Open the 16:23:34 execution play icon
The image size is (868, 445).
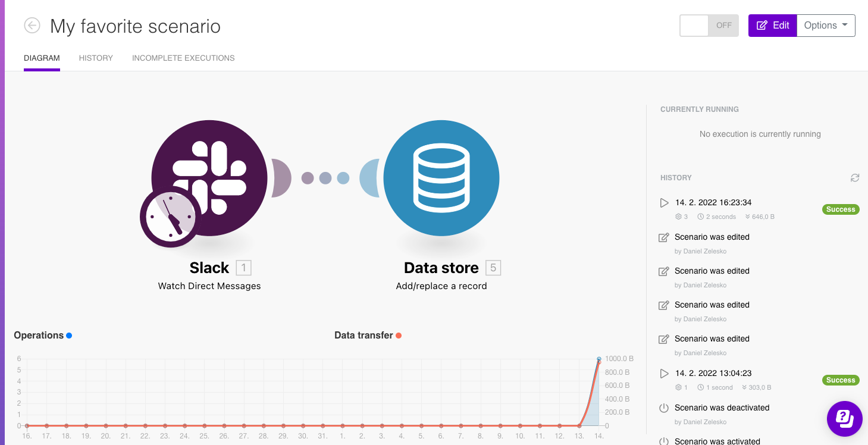[665, 203]
